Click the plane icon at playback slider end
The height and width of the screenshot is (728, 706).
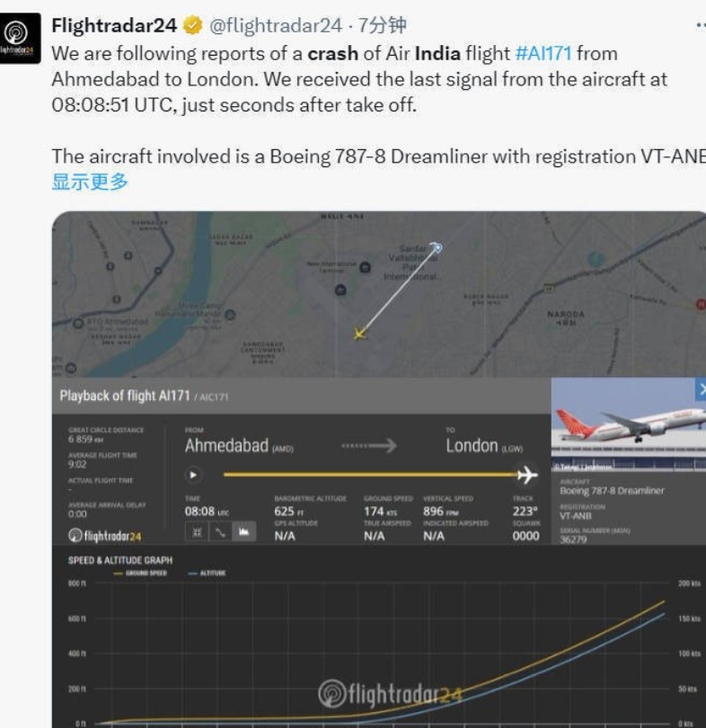[x=527, y=475]
